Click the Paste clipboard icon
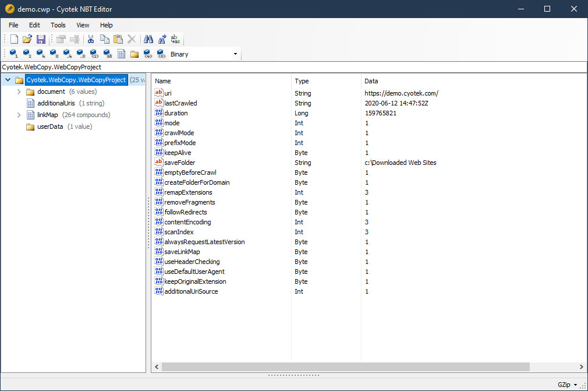This screenshot has width=588, height=391. (x=118, y=39)
